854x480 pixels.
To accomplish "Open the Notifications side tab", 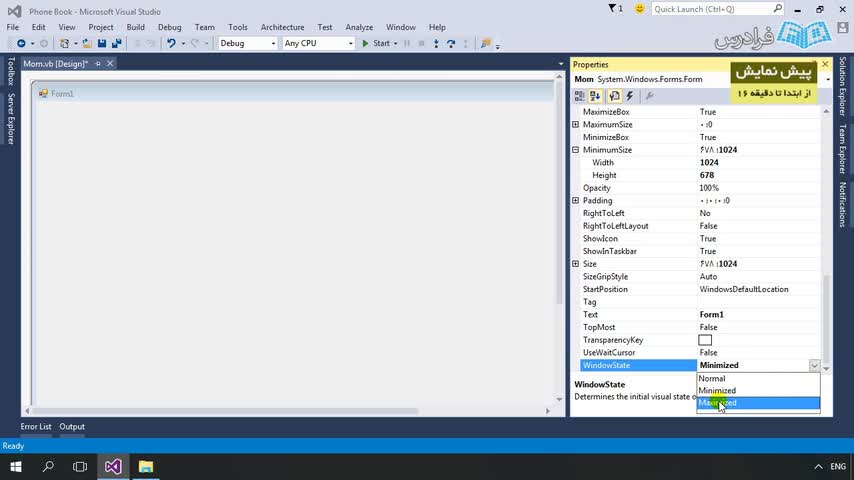I will pyautogui.click(x=843, y=204).
